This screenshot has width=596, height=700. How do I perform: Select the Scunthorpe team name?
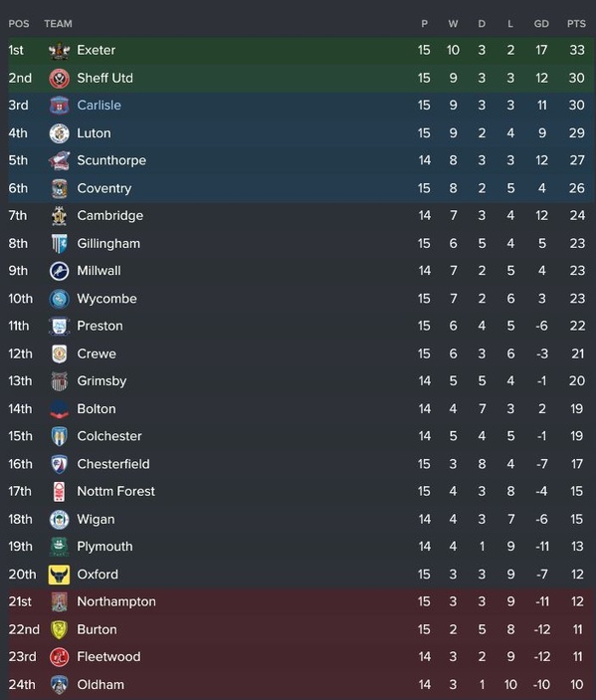tap(111, 160)
